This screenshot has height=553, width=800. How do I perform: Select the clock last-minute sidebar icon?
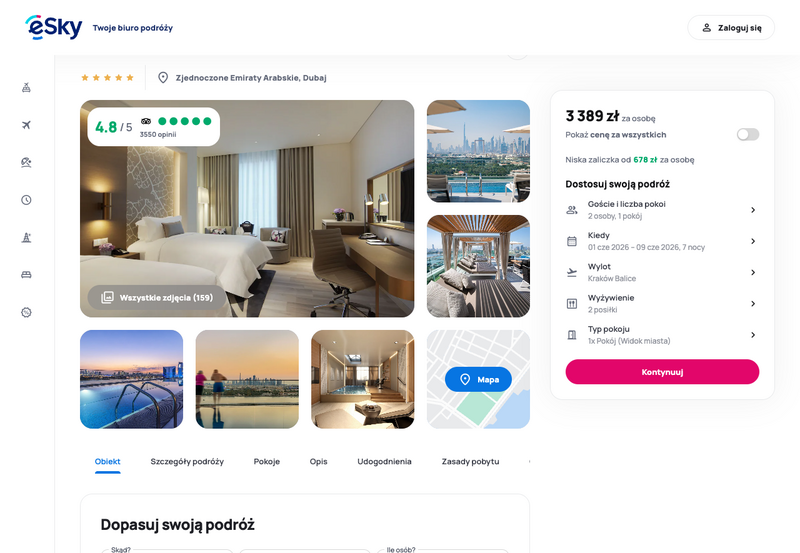[27, 200]
